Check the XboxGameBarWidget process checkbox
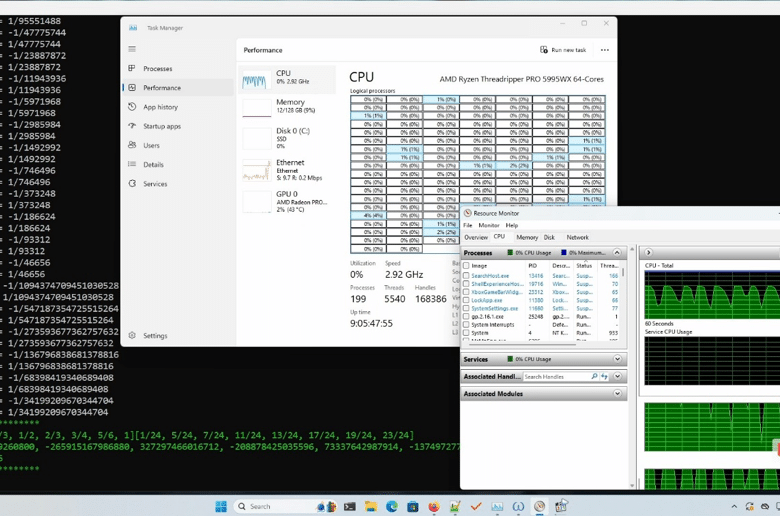Image resolution: width=780 pixels, height=516 pixels. 466,292
